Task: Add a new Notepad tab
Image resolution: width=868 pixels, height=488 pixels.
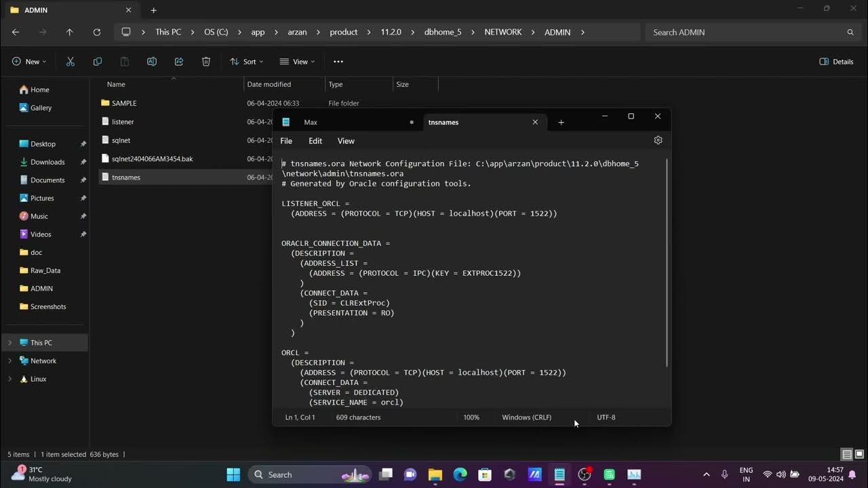Action: point(561,123)
